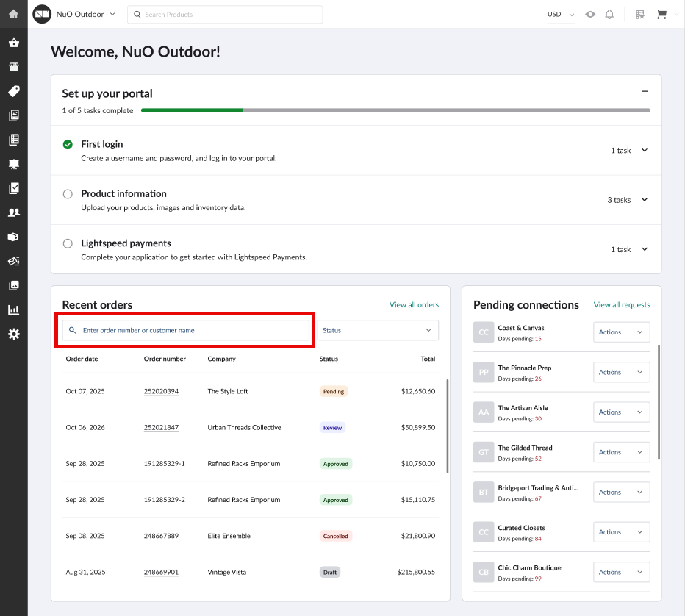685x616 pixels.
Task: Open Actions menu for The Gilded Thread
Action: 621,452
